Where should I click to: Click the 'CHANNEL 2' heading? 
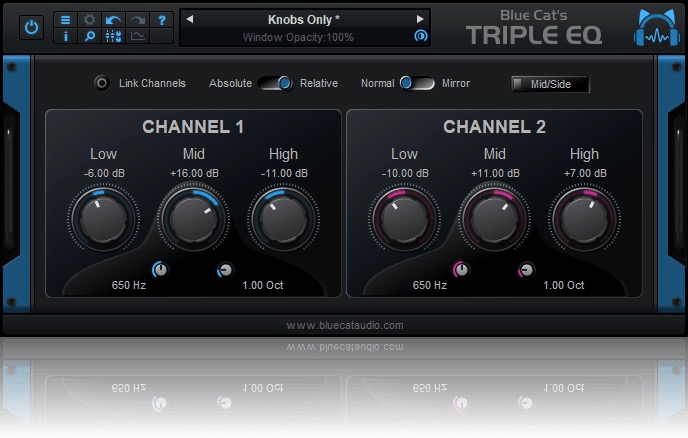pyautogui.click(x=494, y=127)
